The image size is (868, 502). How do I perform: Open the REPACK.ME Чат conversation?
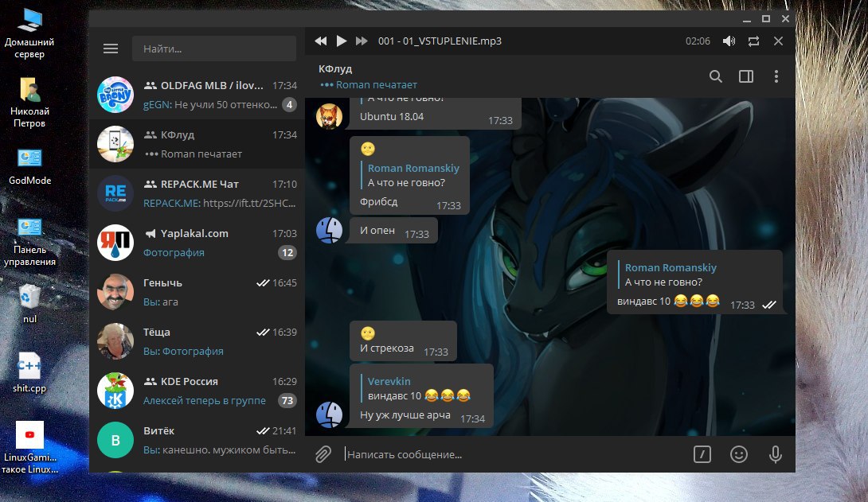pyautogui.click(x=197, y=193)
